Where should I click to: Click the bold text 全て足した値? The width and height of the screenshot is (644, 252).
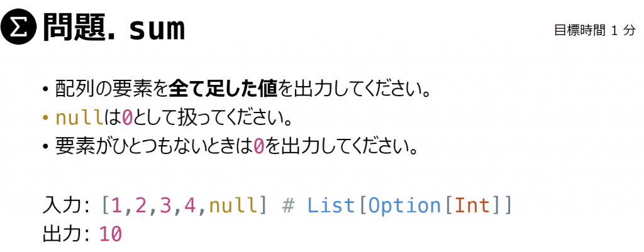(223, 89)
